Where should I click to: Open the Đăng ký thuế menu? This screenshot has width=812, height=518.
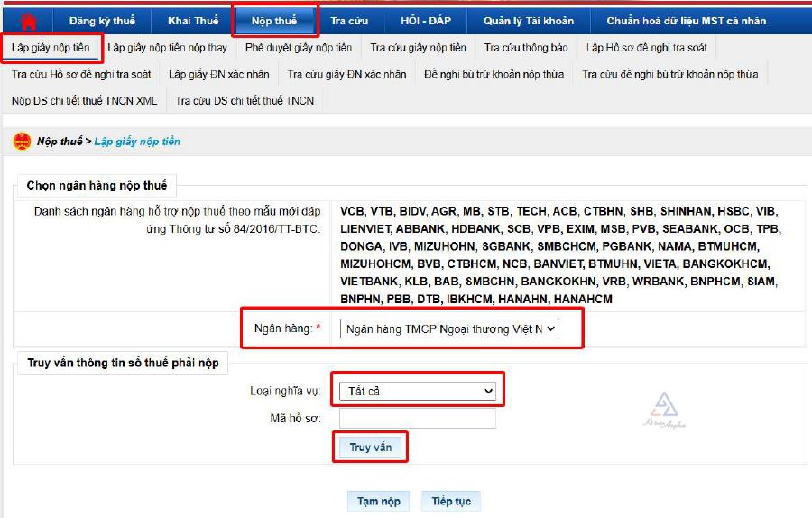pyautogui.click(x=102, y=22)
